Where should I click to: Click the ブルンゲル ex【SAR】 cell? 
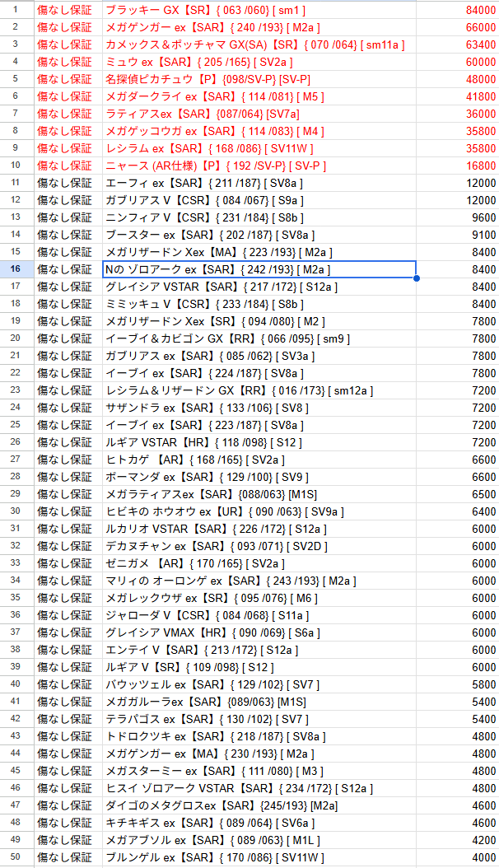click(x=259, y=857)
